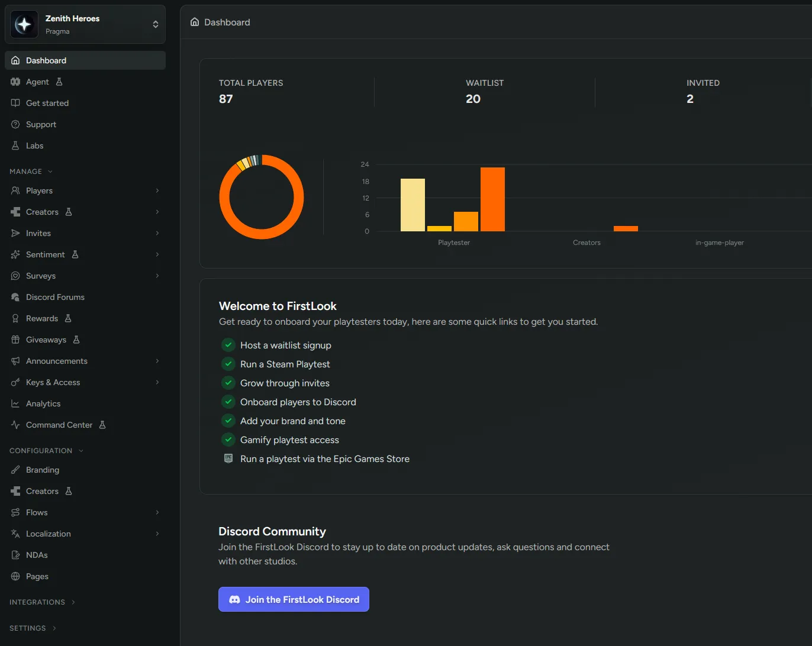Expand the Keys & Access chevron
Screen dimensions: 812x646
pyautogui.click(x=157, y=382)
